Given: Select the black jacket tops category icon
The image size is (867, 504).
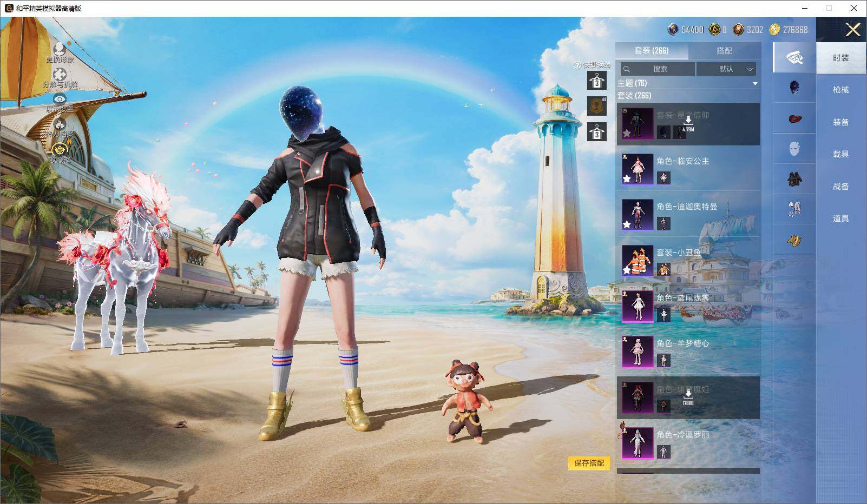Looking at the screenshot, I should pyautogui.click(x=794, y=179).
